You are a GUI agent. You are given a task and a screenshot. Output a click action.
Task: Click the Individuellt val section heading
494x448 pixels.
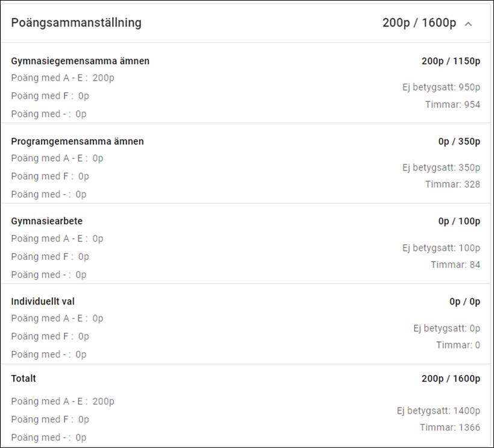[43, 301]
